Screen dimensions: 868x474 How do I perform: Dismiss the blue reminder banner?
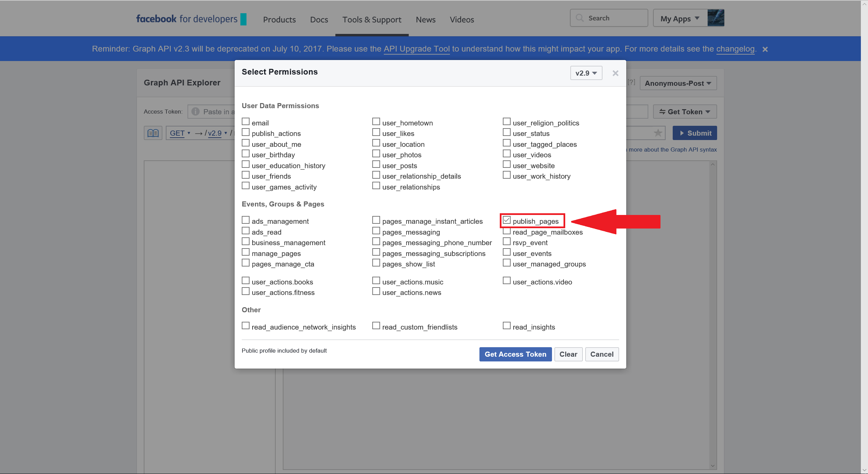[765, 50]
